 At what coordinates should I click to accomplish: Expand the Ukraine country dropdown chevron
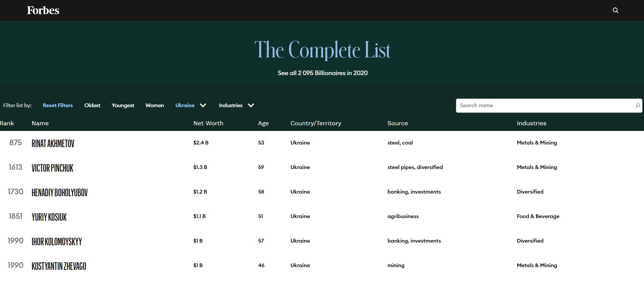[x=203, y=105]
